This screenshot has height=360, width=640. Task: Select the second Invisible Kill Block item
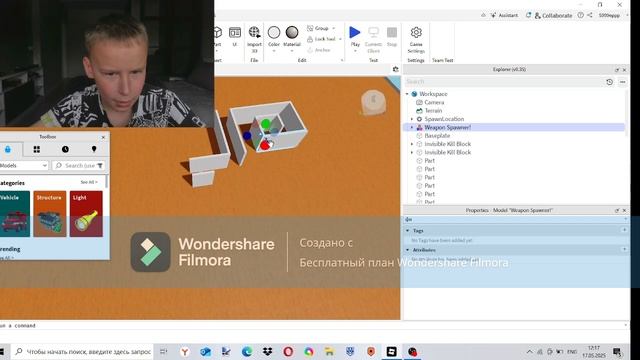[x=447, y=152]
